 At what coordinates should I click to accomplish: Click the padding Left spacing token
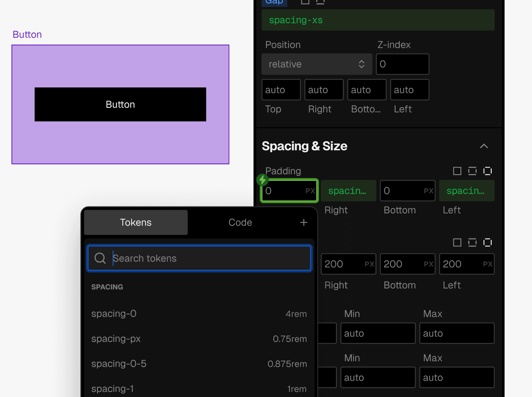click(x=467, y=191)
